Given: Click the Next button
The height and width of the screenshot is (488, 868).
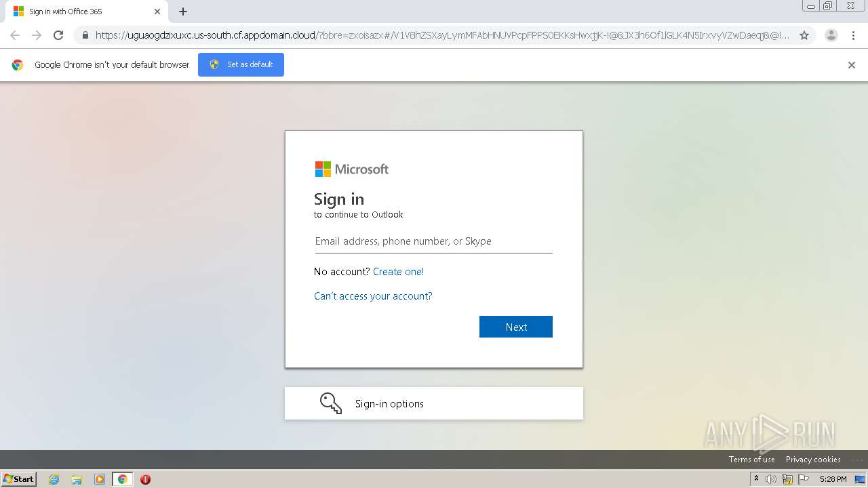Looking at the screenshot, I should 516,327.
